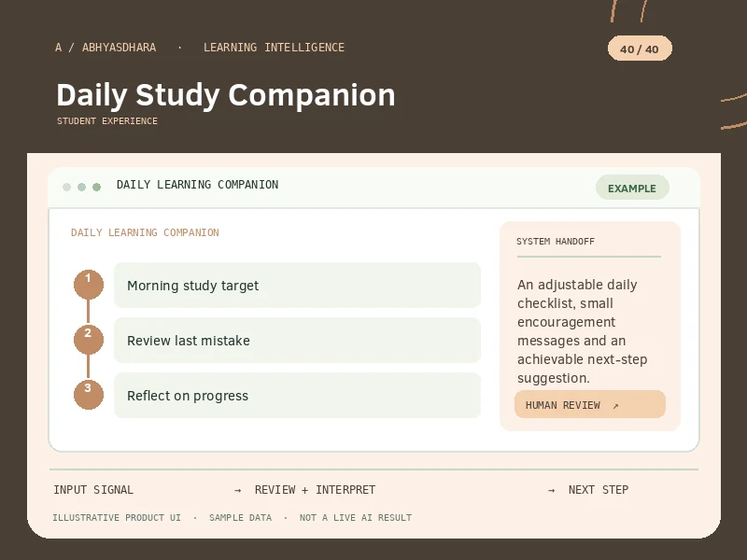Open step 1 Morning study target
Image resolution: width=747 pixels, height=560 pixels.
(x=297, y=286)
